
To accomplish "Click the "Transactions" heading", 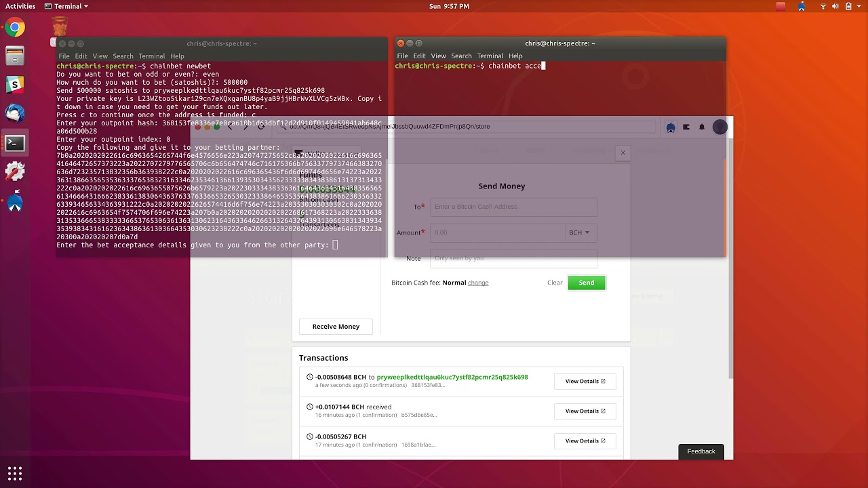I will (323, 358).
